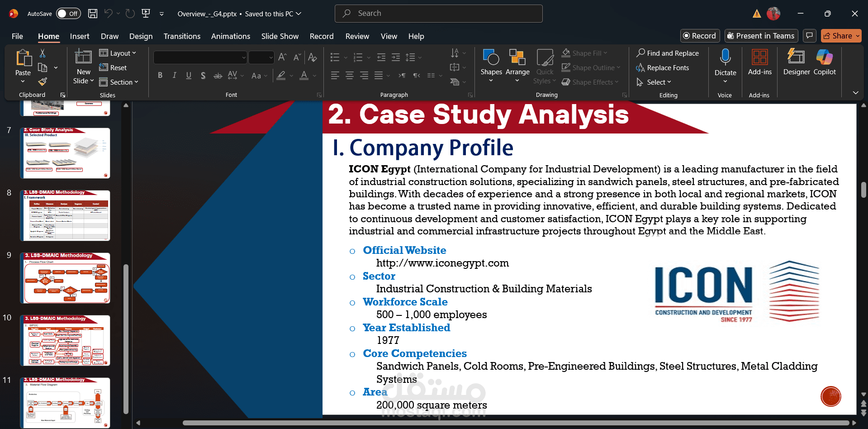The height and width of the screenshot is (429, 868).
Task: Click the Save icon in title bar
Action: (93, 14)
